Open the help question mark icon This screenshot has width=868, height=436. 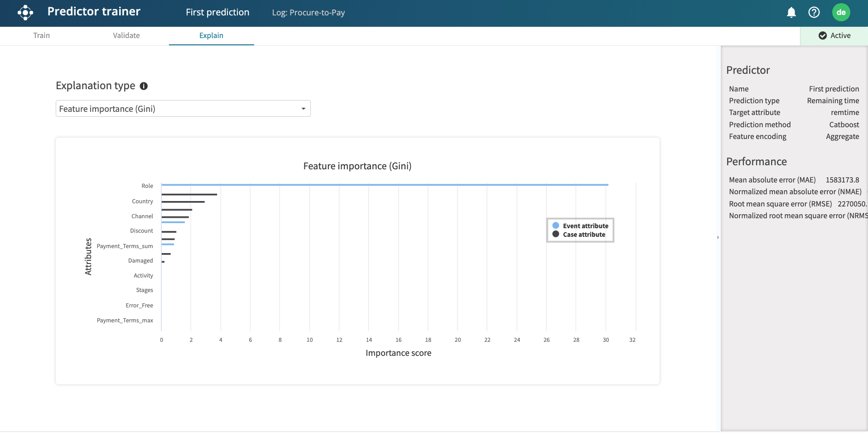[814, 12]
